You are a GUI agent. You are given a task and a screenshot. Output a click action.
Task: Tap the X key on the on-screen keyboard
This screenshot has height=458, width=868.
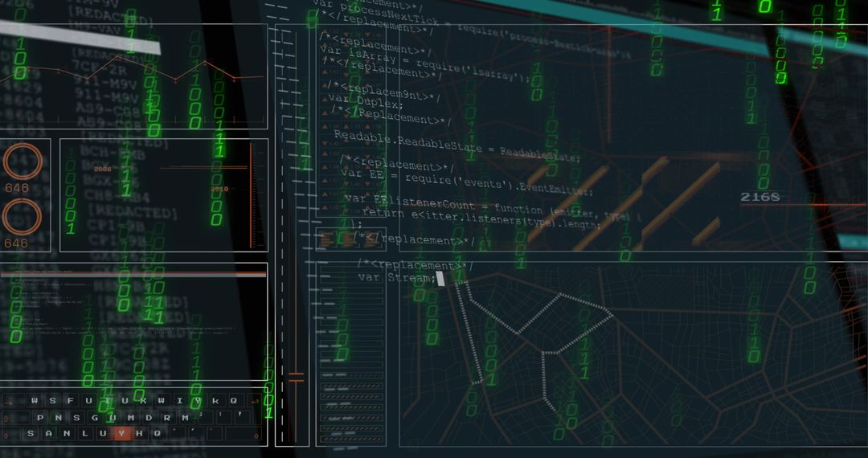[143, 400]
